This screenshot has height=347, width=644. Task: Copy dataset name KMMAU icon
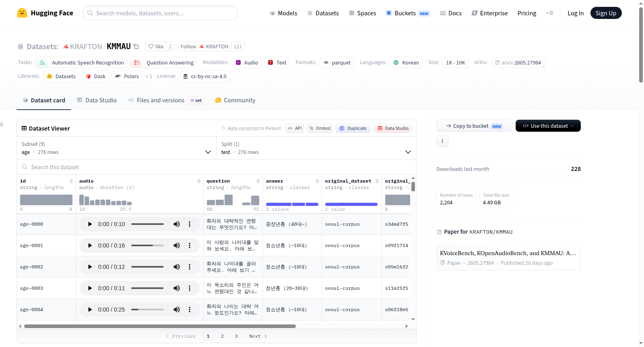click(136, 46)
